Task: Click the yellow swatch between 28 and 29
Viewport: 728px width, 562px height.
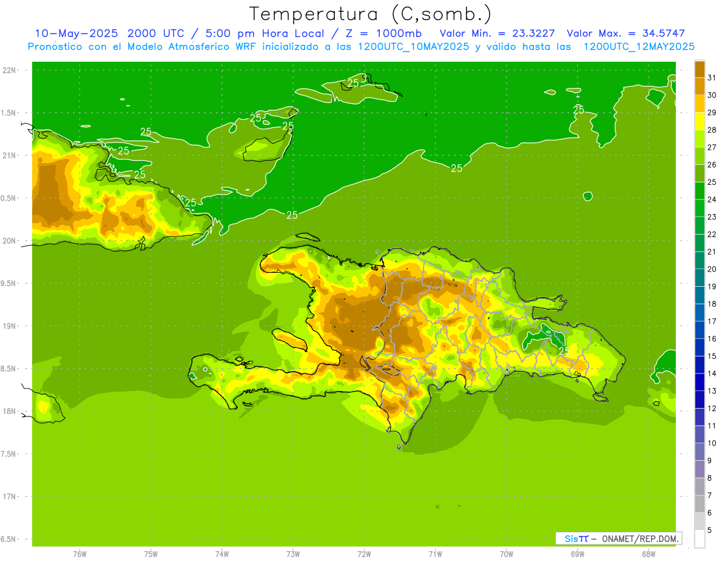Action: pos(699,121)
